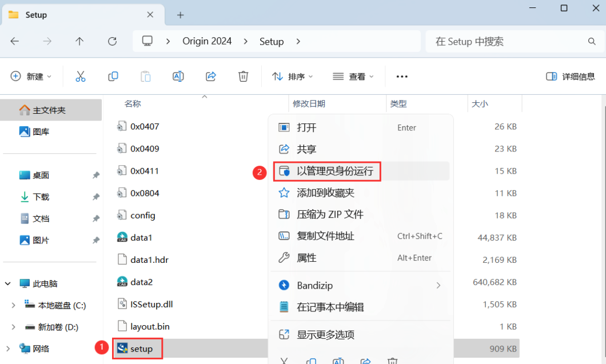Click the This PC monitor icon in address bar

147,41
